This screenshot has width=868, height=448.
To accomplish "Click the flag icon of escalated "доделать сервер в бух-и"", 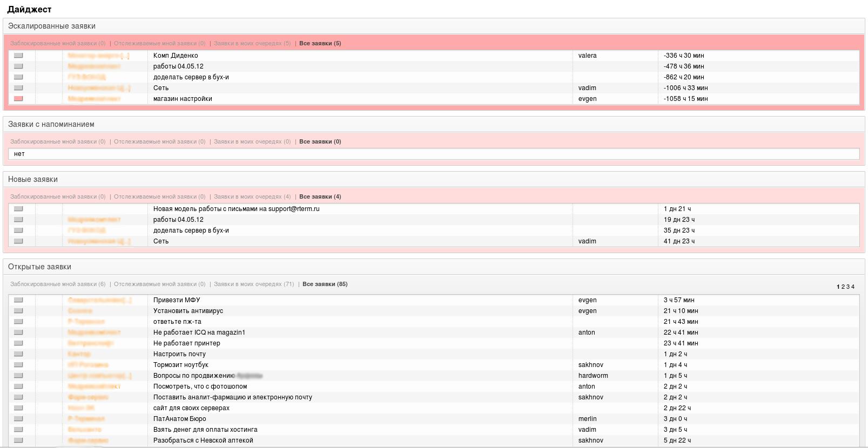I will click(18, 77).
